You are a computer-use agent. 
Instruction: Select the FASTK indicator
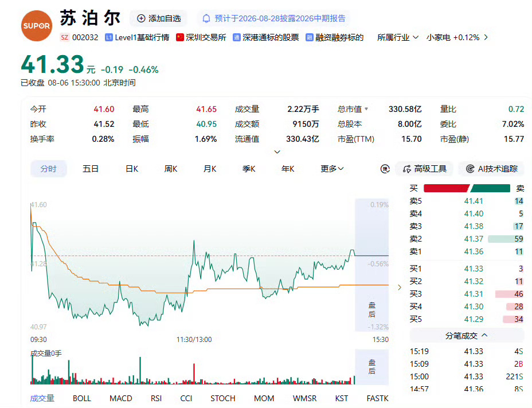click(378, 398)
